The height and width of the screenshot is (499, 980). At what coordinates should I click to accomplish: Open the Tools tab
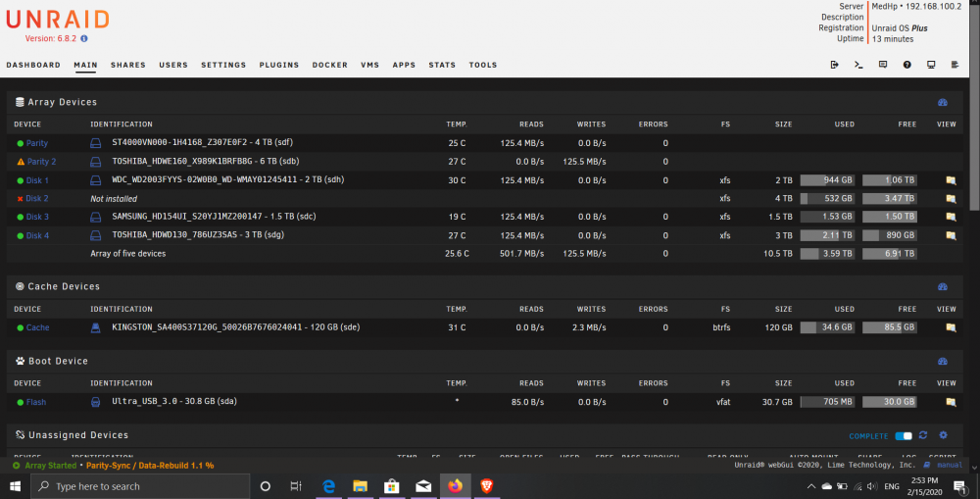point(483,65)
